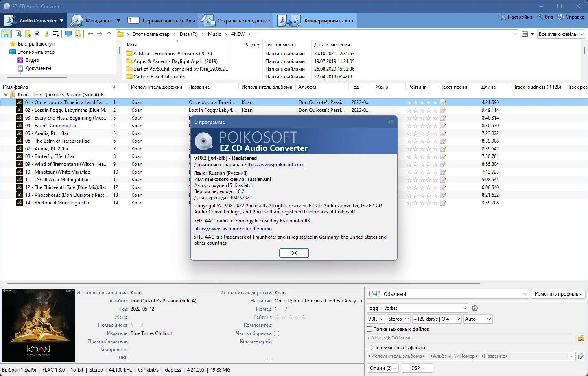Viewport: 588px width, 376px height.
Task: Toggle the Часть сборника checkbox
Action: coord(277,333)
